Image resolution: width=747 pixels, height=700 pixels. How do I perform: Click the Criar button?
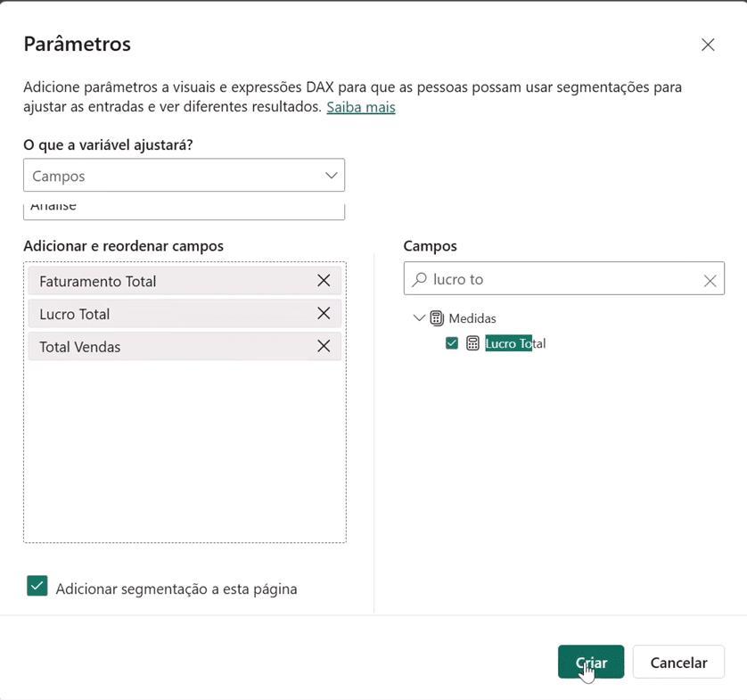[591, 662]
